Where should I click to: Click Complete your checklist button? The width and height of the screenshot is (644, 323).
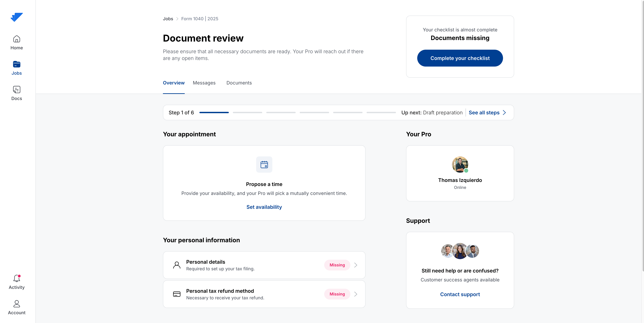point(460,58)
